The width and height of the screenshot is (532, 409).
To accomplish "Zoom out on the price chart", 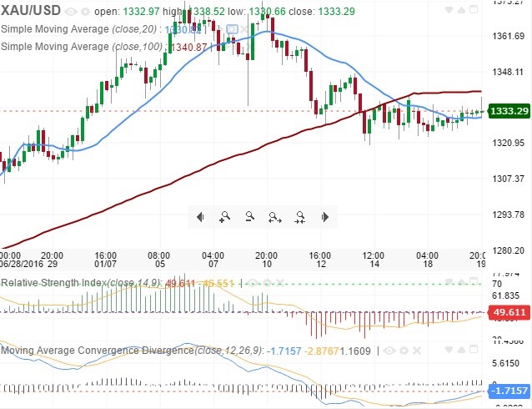I will [x=248, y=218].
